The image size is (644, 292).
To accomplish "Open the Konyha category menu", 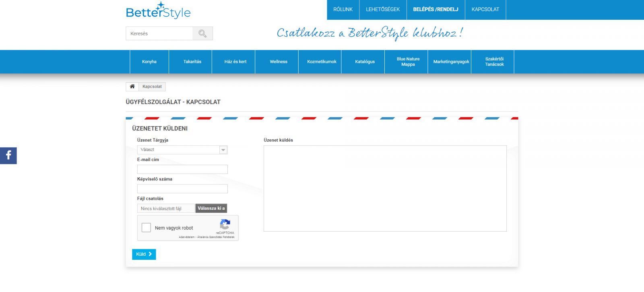I will click(149, 62).
